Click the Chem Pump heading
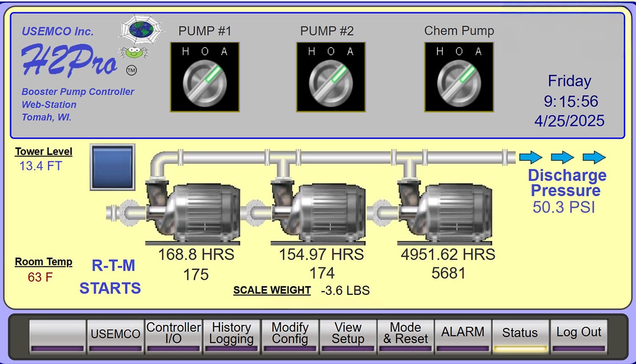This screenshot has width=636, height=364. [459, 31]
